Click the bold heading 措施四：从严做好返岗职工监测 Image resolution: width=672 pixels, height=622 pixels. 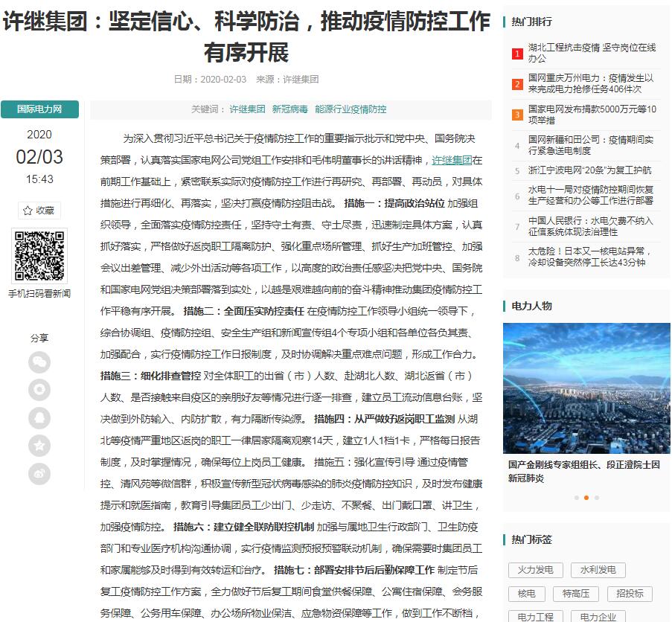385,419
